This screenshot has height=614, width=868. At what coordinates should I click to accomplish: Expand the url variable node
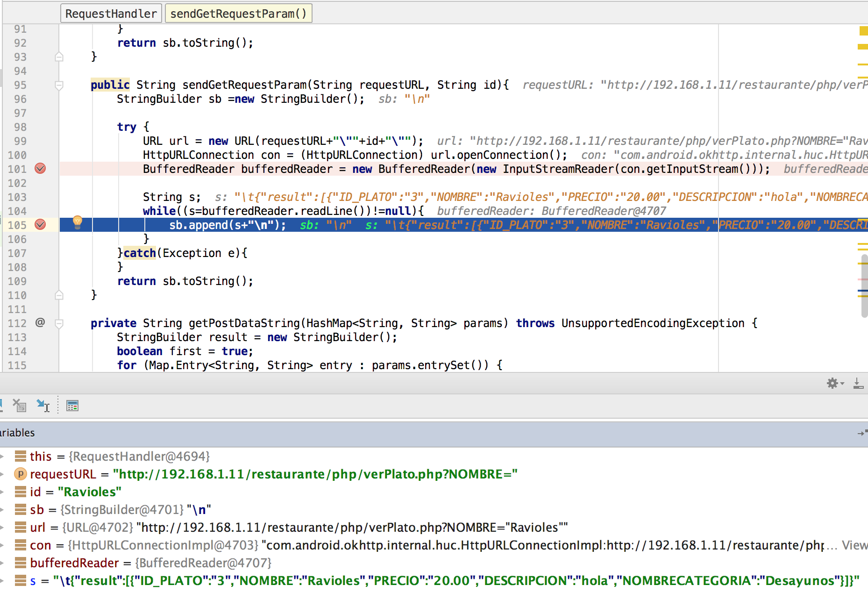2,528
